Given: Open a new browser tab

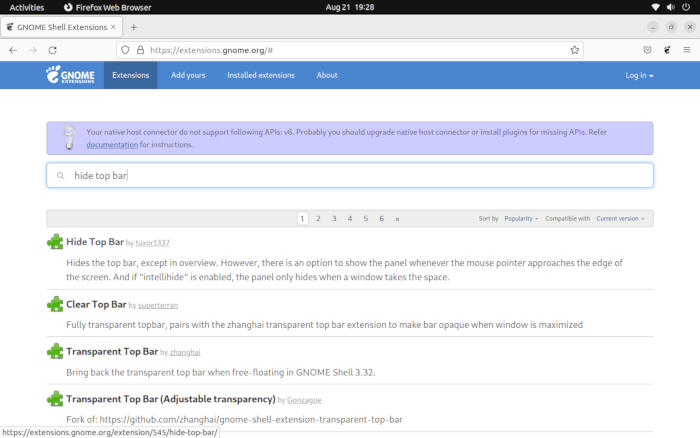Looking at the screenshot, I should [133, 27].
